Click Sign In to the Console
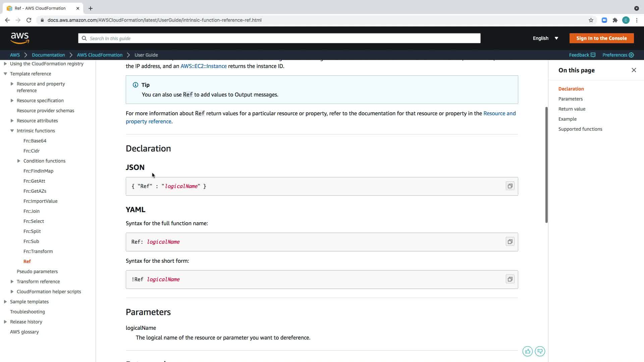The image size is (644, 362). tap(601, 38)
